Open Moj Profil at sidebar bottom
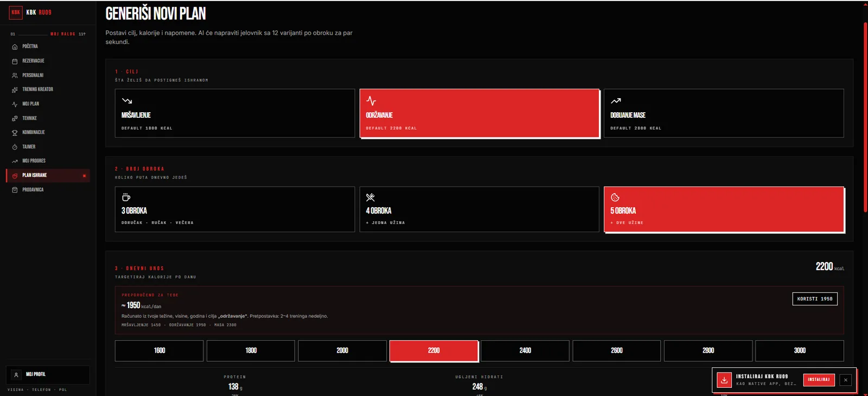 [x=48, y=374]
